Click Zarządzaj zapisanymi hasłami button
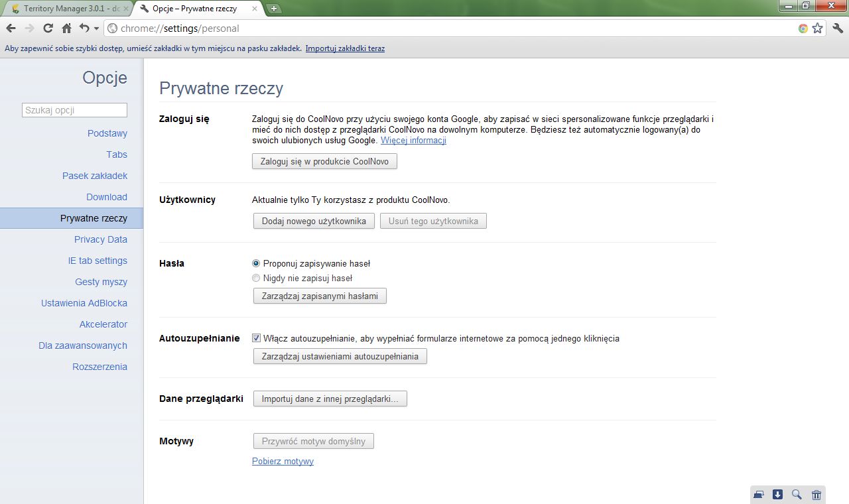Image resolution: width=849 pixels, height=504 pixels. [x=320, y=296]
